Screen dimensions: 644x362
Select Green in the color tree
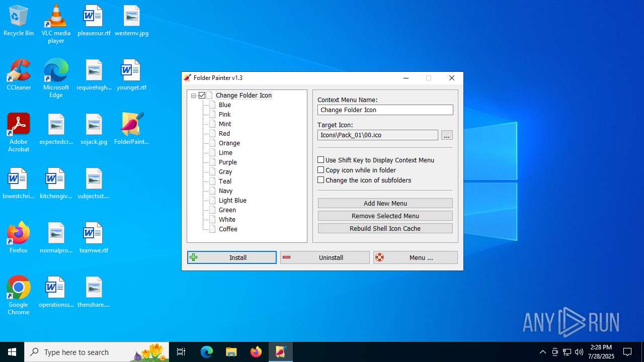click(227, 210)
